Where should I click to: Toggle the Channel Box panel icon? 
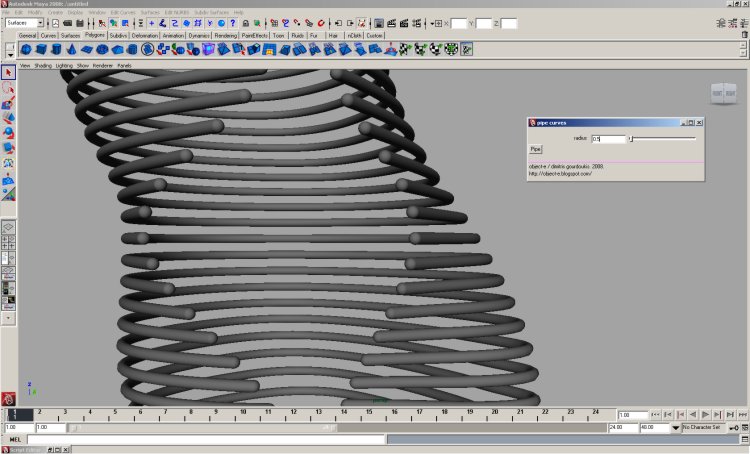(x=744, y=23)
